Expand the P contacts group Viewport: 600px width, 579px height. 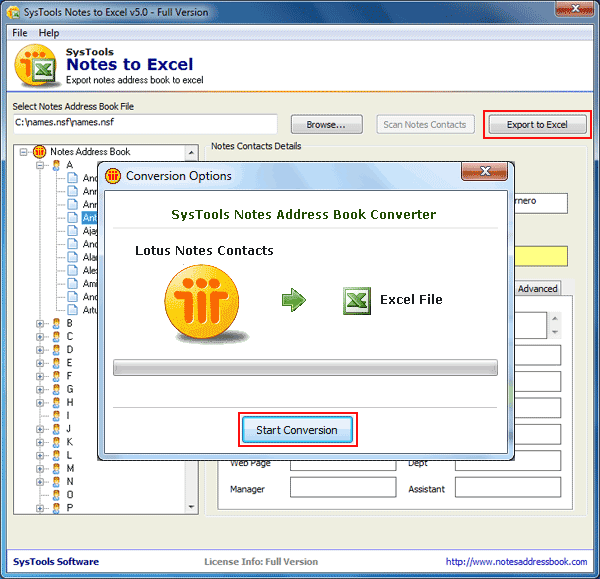click(x=40, y=508)
